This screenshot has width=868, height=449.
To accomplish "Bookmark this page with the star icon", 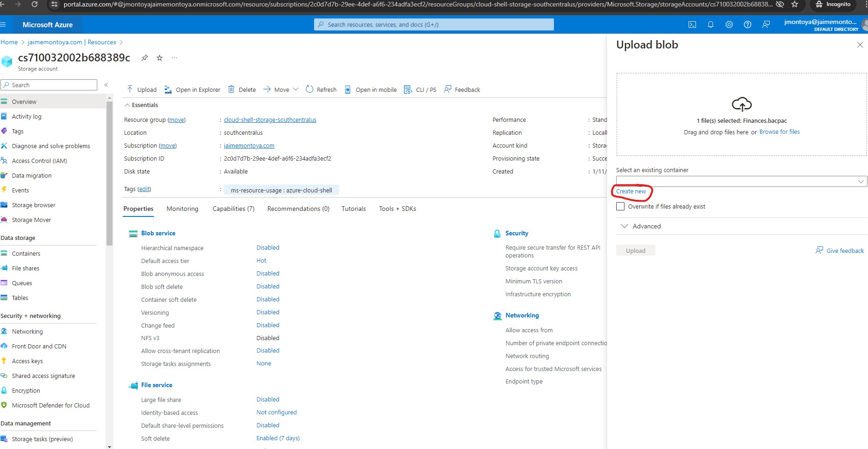I will click(x=795, y=5).
